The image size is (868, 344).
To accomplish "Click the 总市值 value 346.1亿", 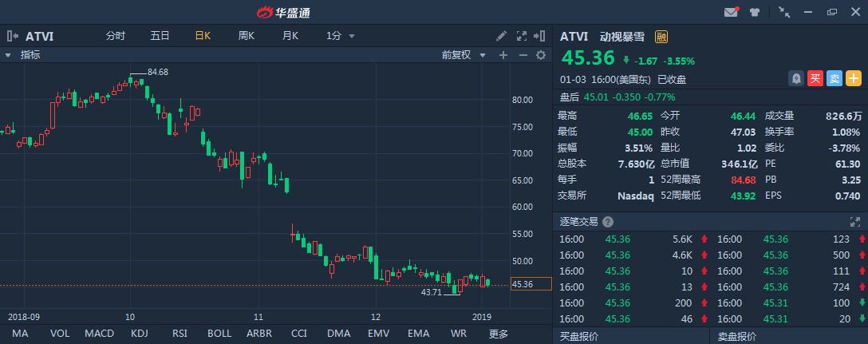I will click(739, 164).
